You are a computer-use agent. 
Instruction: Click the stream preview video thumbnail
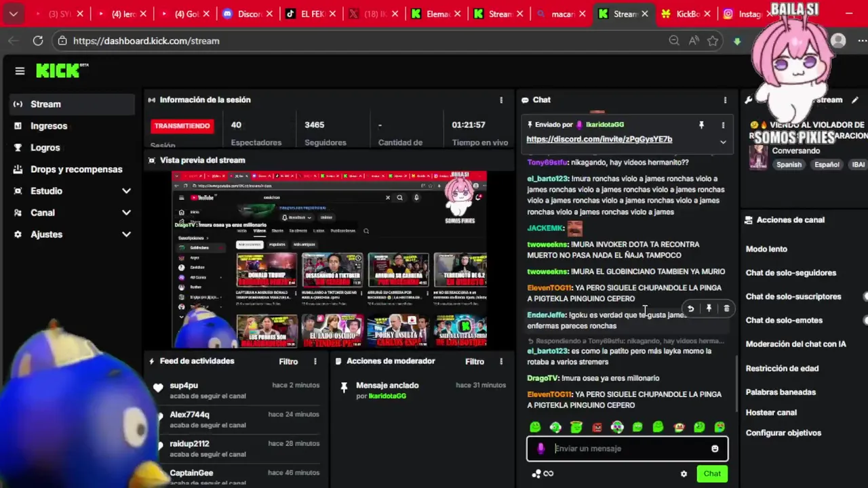coord(329,259)
